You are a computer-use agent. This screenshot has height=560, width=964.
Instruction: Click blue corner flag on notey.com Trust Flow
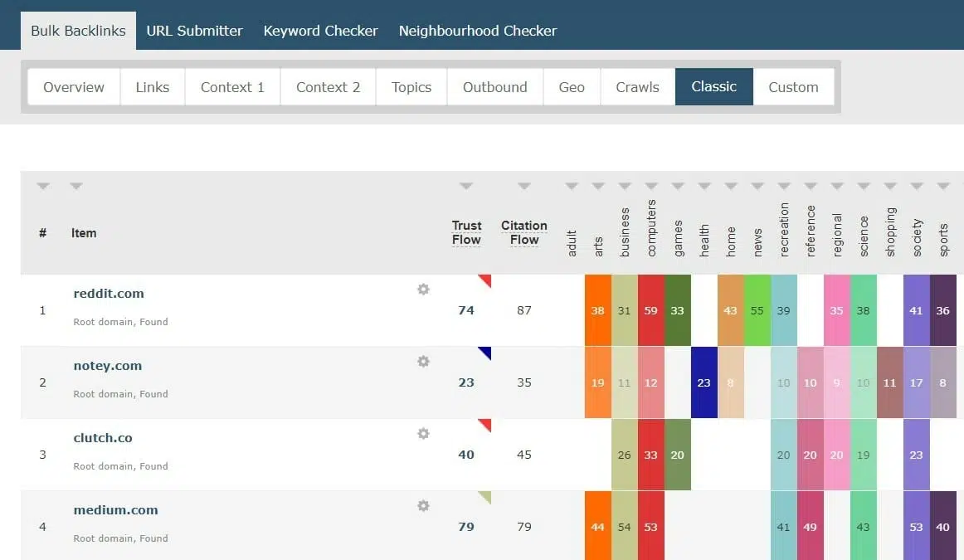[485, 353]
